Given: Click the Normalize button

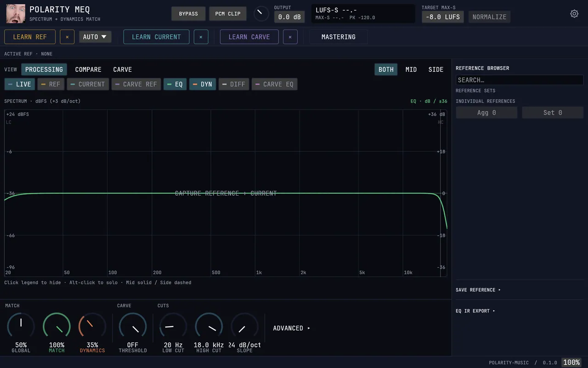Looking at the screenshot, I should pyautogui.click(x=489, y=17).
